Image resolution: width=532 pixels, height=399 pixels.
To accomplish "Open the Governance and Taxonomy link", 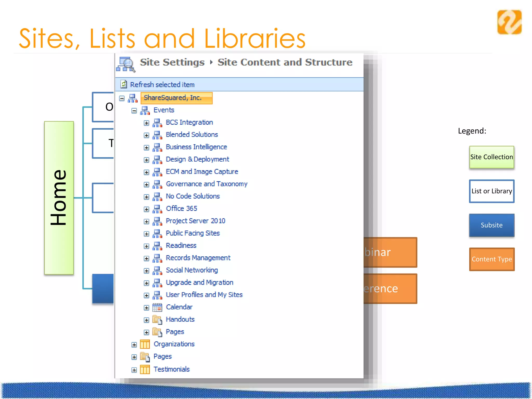I will click(x=207, y=184).
